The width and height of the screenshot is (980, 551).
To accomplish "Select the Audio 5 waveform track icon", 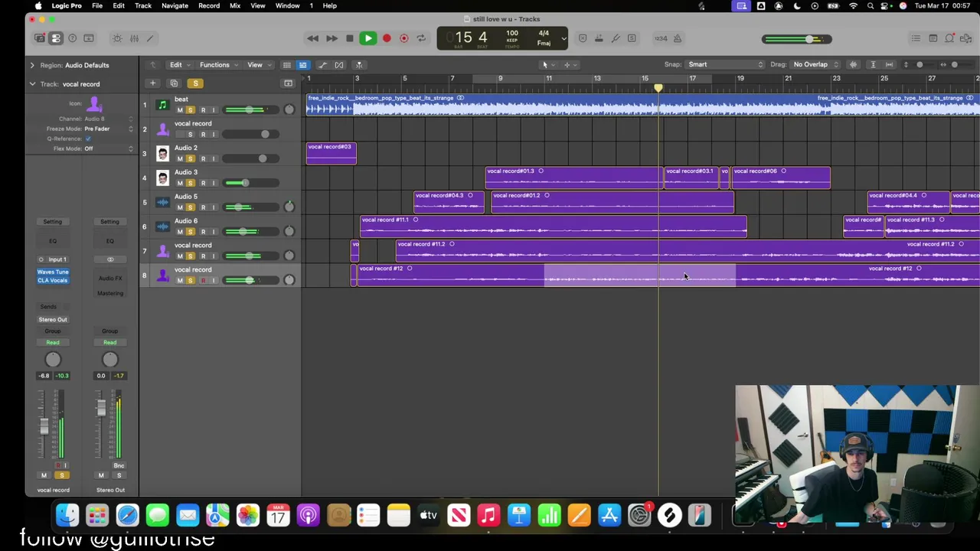I will pyautogui.click(x=162, y=202).
